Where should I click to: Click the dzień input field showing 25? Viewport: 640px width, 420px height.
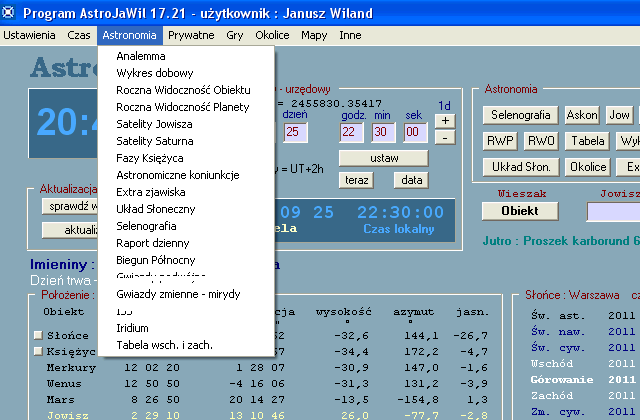point(296,132)
